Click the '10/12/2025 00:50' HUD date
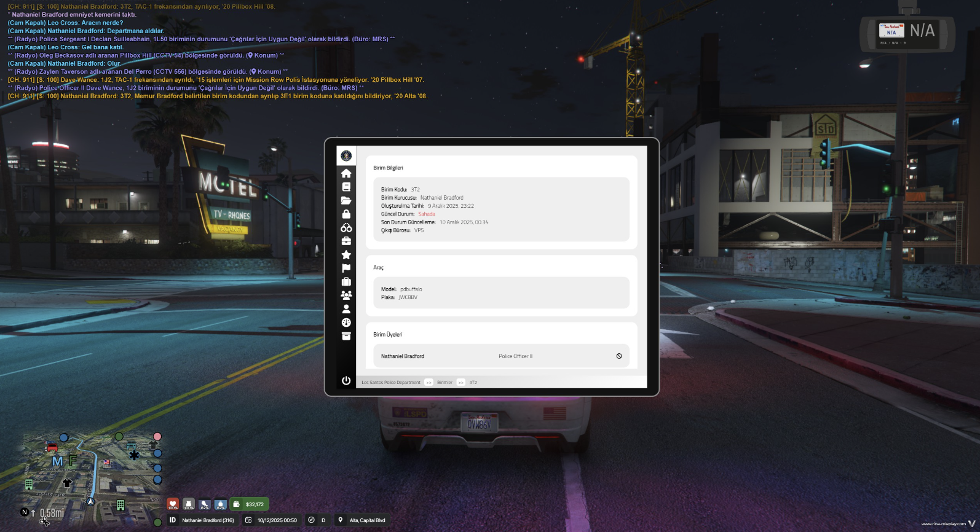This screenshot has height=532, width=980. [x=277, y=520]
